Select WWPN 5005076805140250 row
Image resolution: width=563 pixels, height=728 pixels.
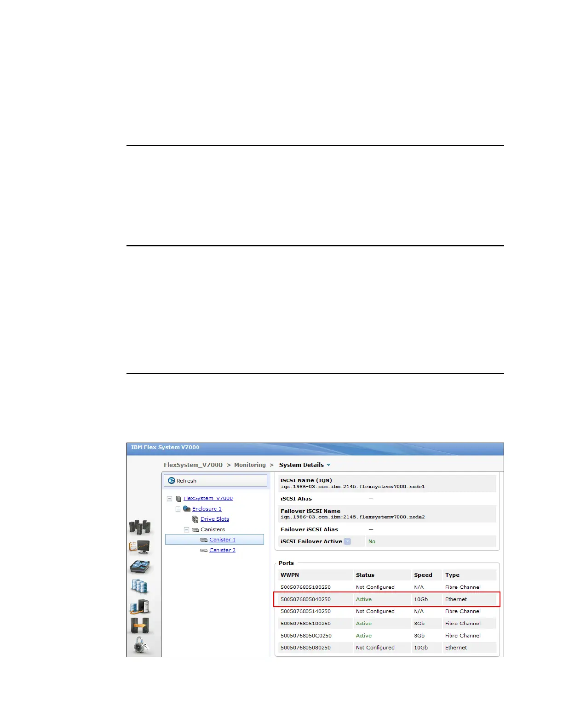pyautogui.click(x=387, y=611)
